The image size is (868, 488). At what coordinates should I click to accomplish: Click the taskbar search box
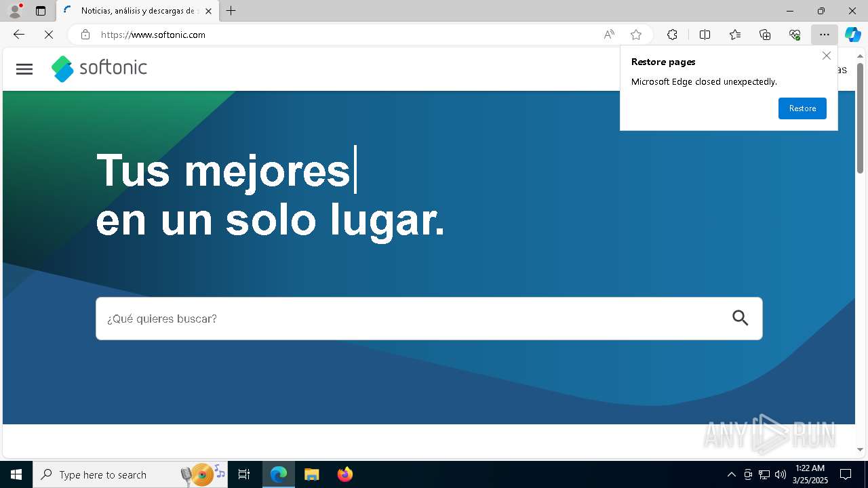[x=131, y=474]
